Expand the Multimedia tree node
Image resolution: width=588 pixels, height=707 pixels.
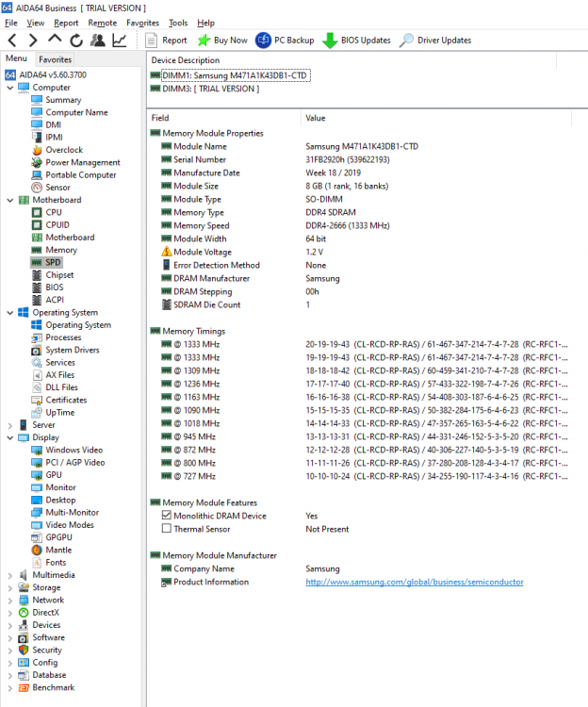[10, 575]
